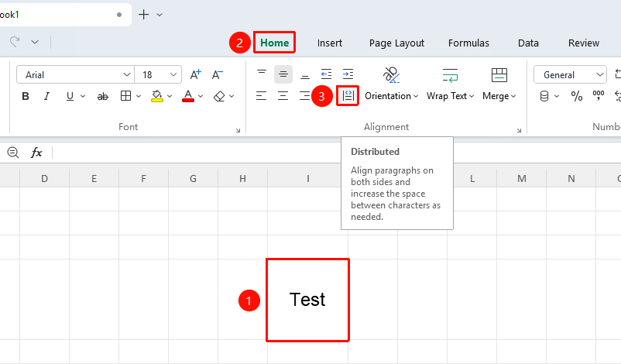
Task: Increase indent of cell content
Action: pos(348,74)
